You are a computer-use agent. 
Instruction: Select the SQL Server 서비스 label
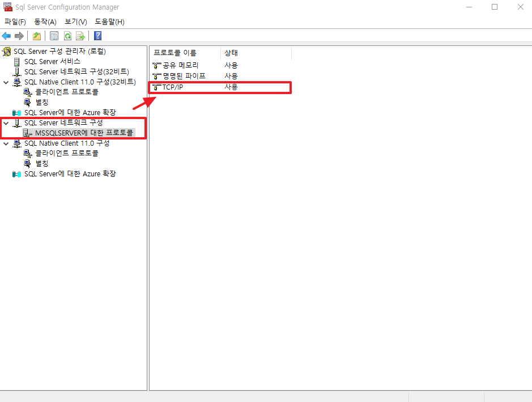pyautogui.click(x=52, y=61)
